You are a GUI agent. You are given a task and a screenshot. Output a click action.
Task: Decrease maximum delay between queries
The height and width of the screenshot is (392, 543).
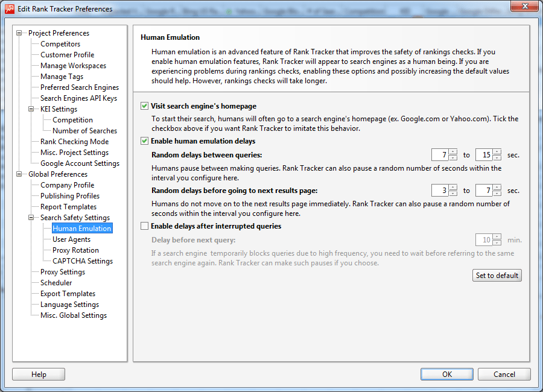(x=497, y=158)
